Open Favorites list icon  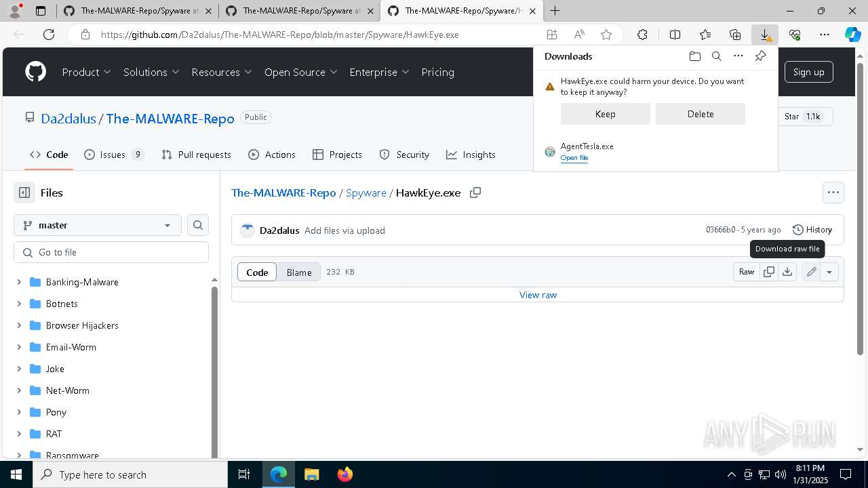(705, 35)
